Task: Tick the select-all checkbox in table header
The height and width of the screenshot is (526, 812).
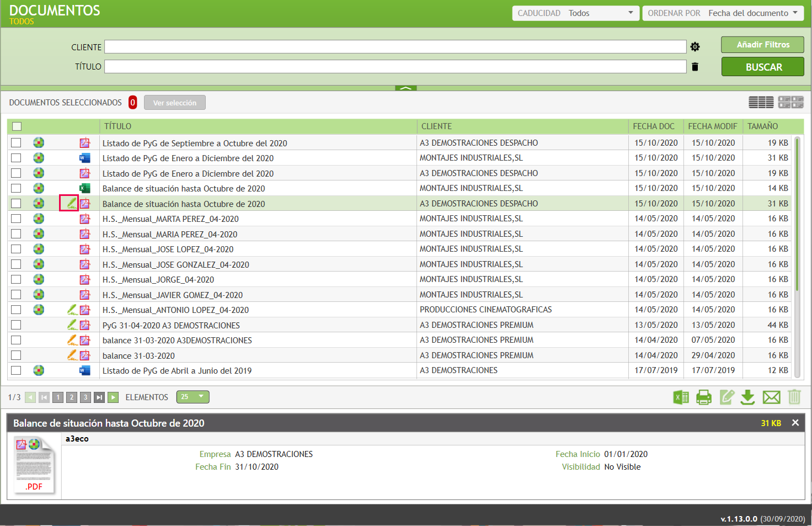Action: pos(17,126)
